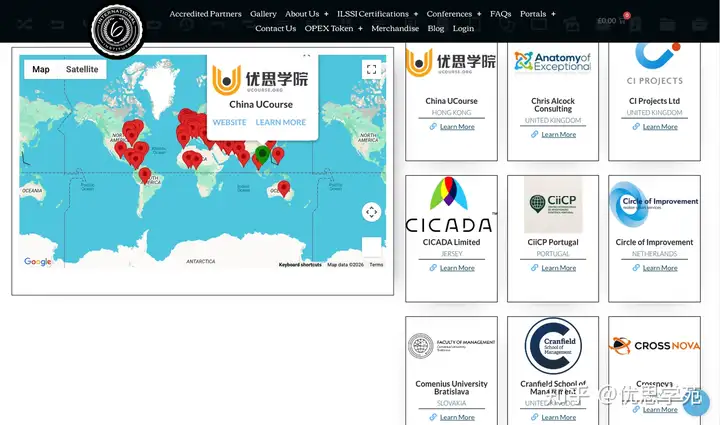Click the link icon beside China UCourse Learn More
This screenshot has height=425, width=720.
pos(433,127)
